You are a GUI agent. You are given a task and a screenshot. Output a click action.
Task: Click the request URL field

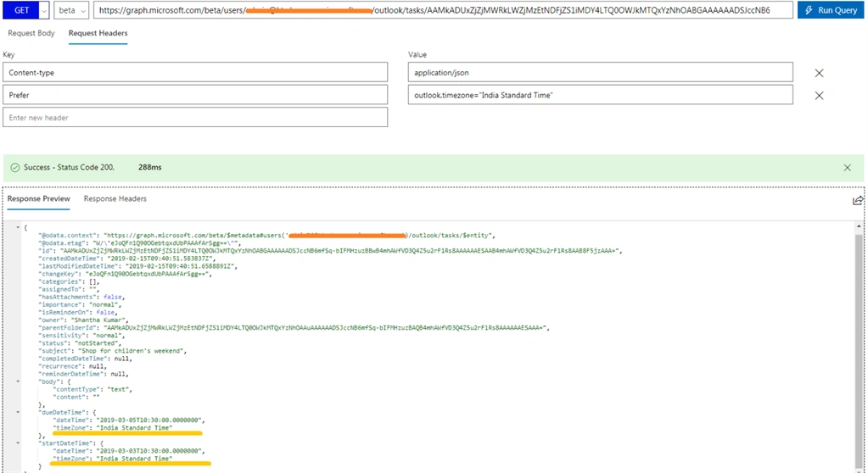[443, 10]
